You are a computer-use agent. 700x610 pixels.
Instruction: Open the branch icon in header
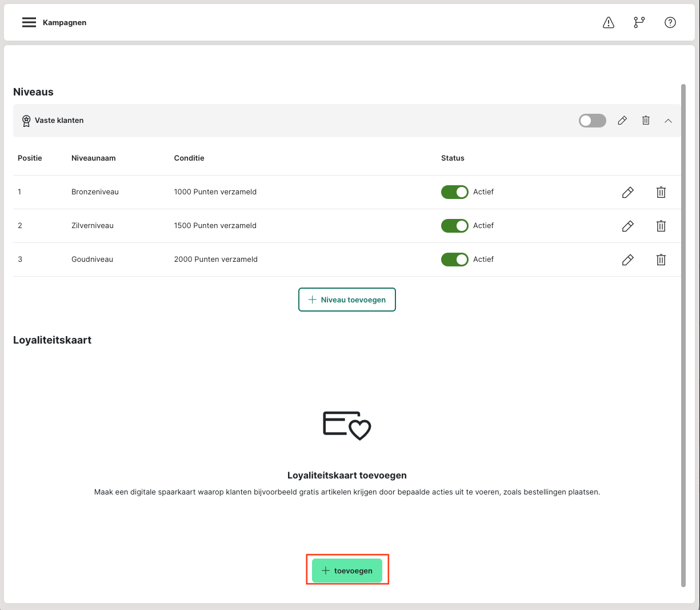point(639,22)
